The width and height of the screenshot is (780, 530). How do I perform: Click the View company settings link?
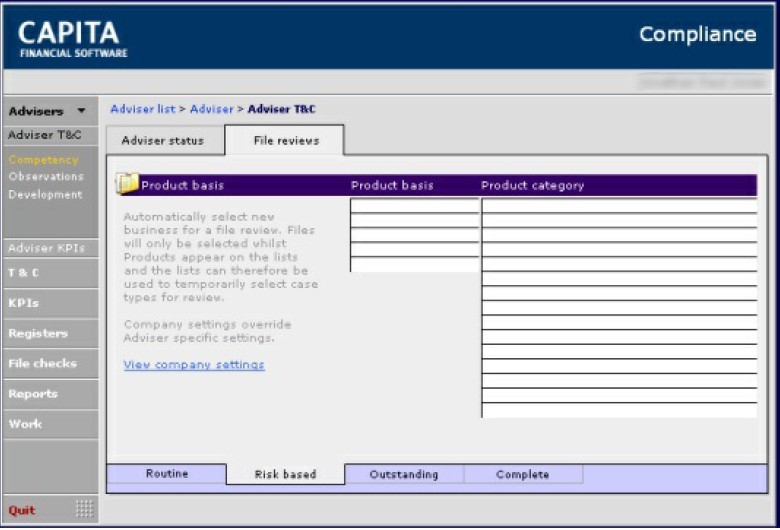[x=194, y=365]
